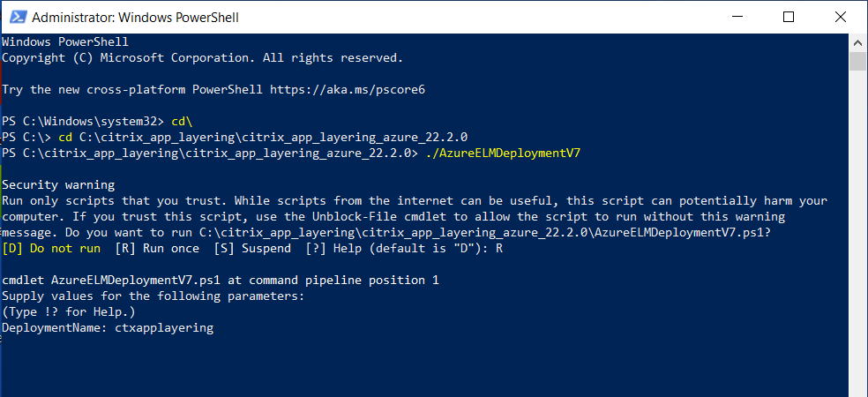Click the '(Type !? for Help.)' line

(71, 311)
